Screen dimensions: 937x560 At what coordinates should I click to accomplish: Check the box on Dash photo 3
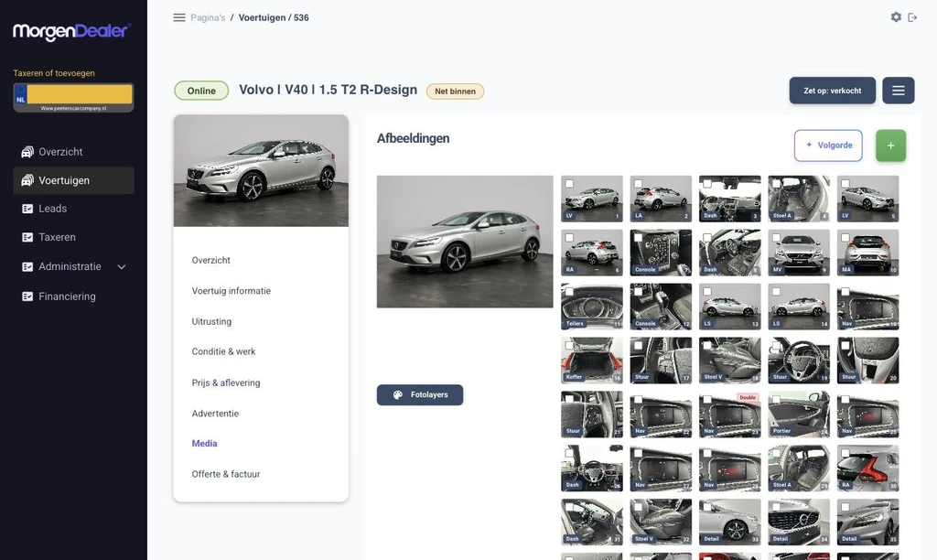click(707, 184)
